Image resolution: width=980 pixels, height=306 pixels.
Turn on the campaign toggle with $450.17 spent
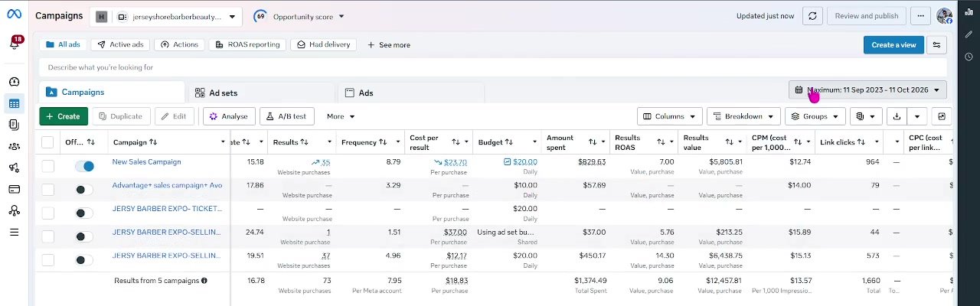click(x=84, y=259)
